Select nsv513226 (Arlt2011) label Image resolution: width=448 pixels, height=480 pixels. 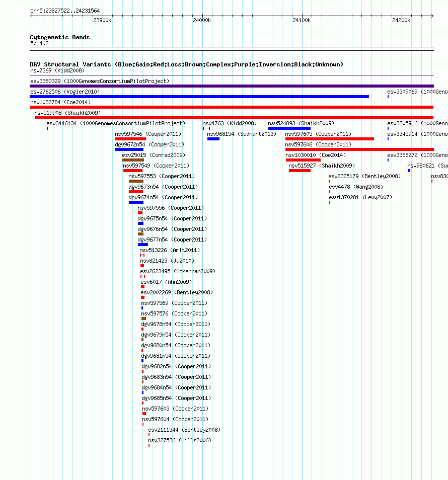coord(170,250)
